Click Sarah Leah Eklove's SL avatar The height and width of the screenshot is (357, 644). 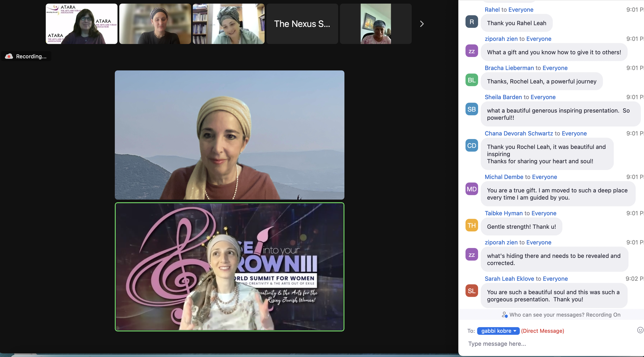tap(471, 291)
